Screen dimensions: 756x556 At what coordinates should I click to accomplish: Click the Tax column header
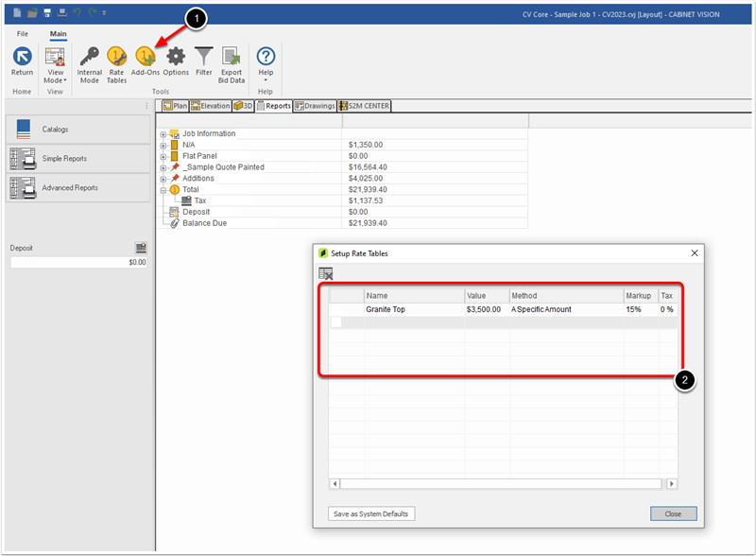[668, 295]
